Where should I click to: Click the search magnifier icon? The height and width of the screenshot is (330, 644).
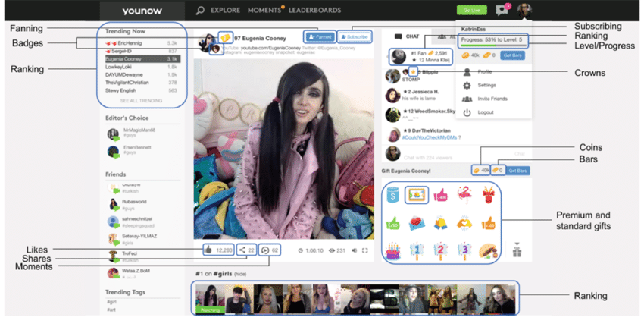click(x=200, y=11)
